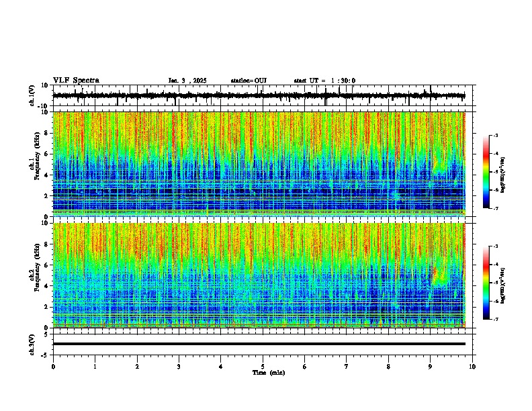This screenshot has height=411, width=532.
Task: Click the '6' tick on ch.2 frequency axis
Action: 46,265
